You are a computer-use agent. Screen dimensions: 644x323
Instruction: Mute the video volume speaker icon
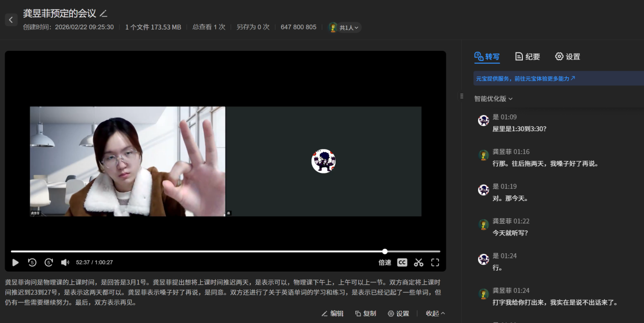point(65,262)
